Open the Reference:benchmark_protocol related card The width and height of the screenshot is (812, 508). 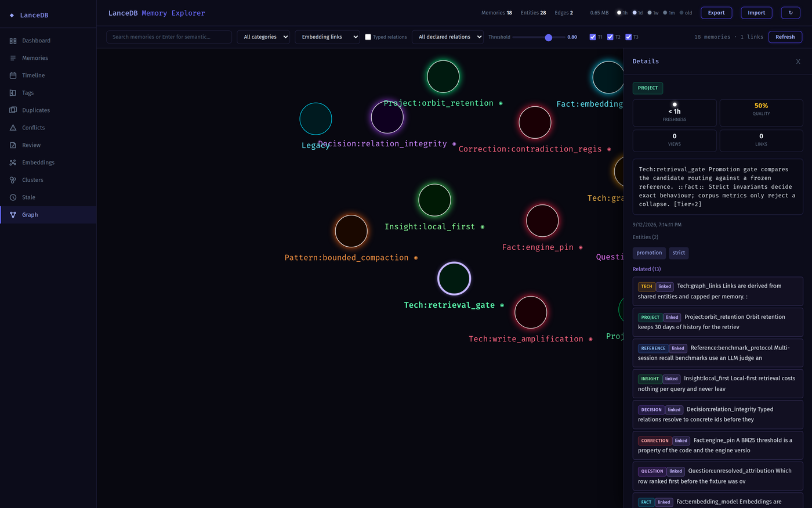pos(717,353)
